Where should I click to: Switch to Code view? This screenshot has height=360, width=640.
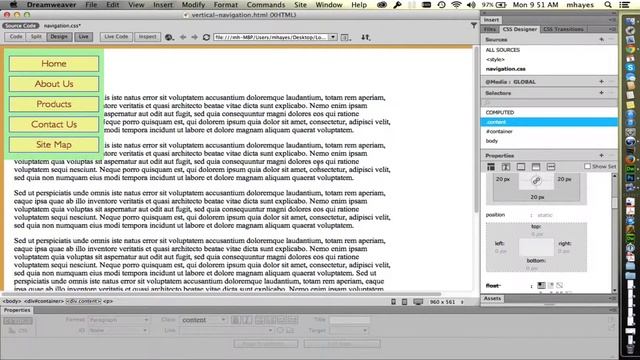tap(16, 37)
